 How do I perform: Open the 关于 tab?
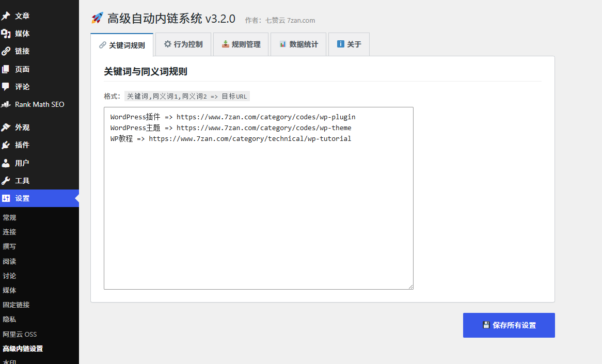coord(349,44)
